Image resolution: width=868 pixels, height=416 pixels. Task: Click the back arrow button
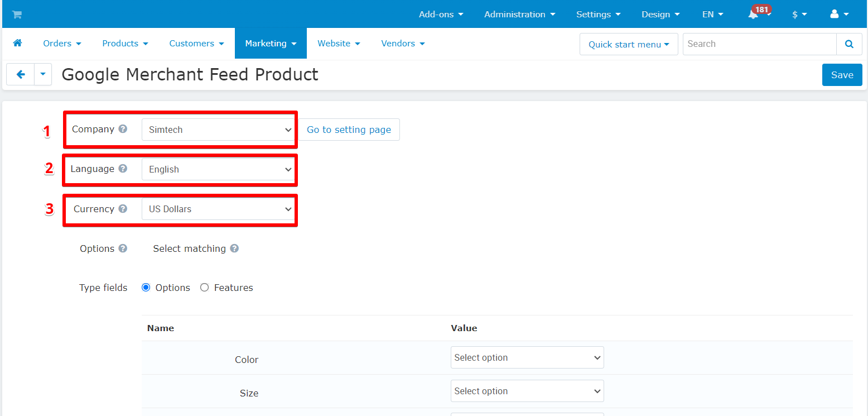coord(21,74)
